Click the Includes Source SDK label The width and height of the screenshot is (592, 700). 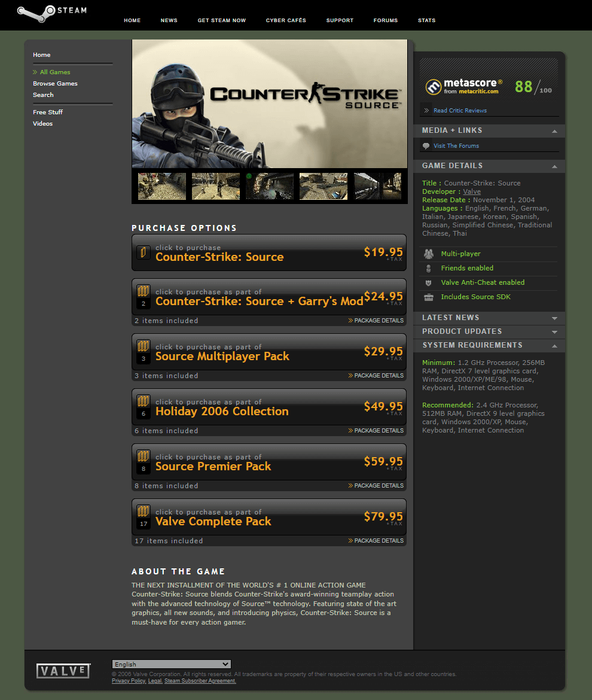click(475, 297)
